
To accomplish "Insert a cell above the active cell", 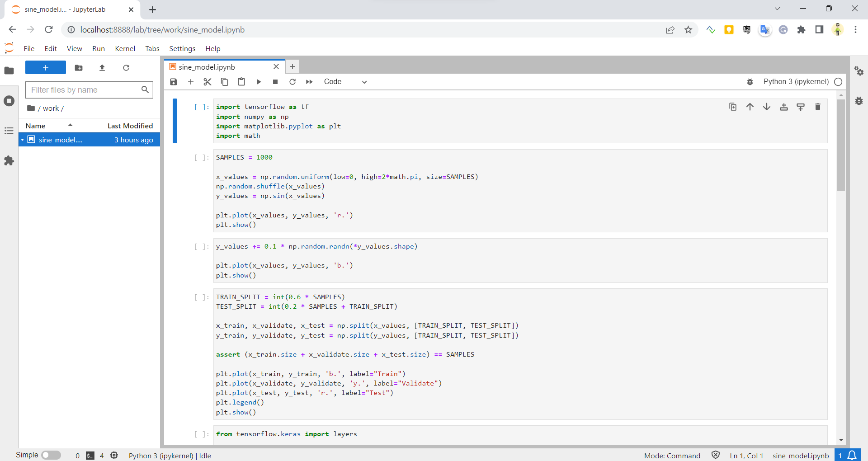I will click(x=784, y=107).
